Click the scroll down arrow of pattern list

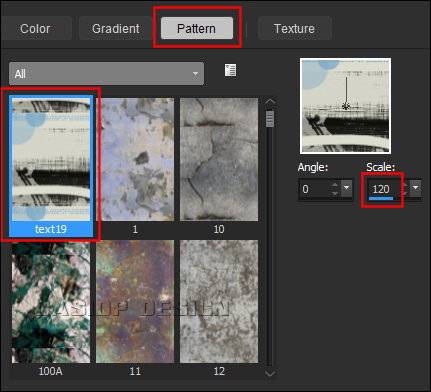point(270,374)
